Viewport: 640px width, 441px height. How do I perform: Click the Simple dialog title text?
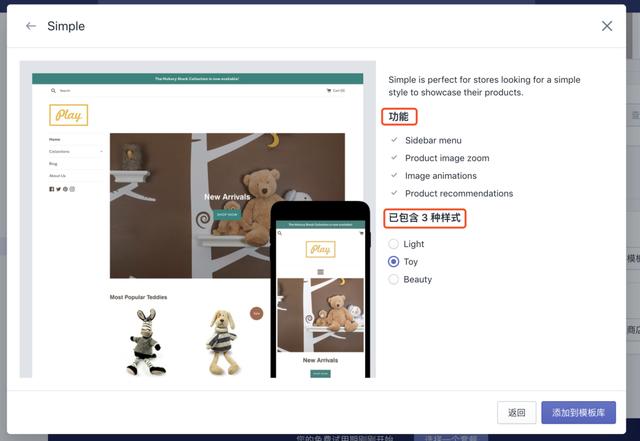tap(66, 26)
